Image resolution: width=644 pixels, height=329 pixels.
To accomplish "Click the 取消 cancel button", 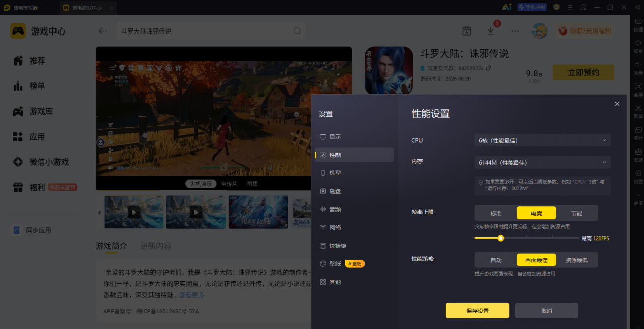I will [x=547, y=311].
